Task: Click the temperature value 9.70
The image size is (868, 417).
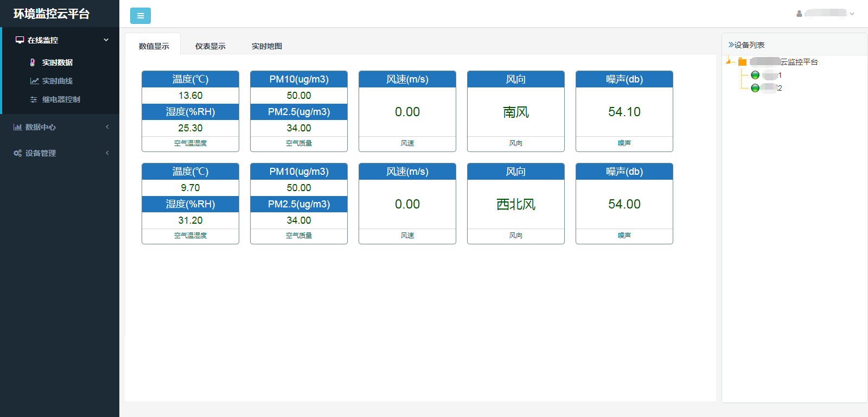Action: 190,188
